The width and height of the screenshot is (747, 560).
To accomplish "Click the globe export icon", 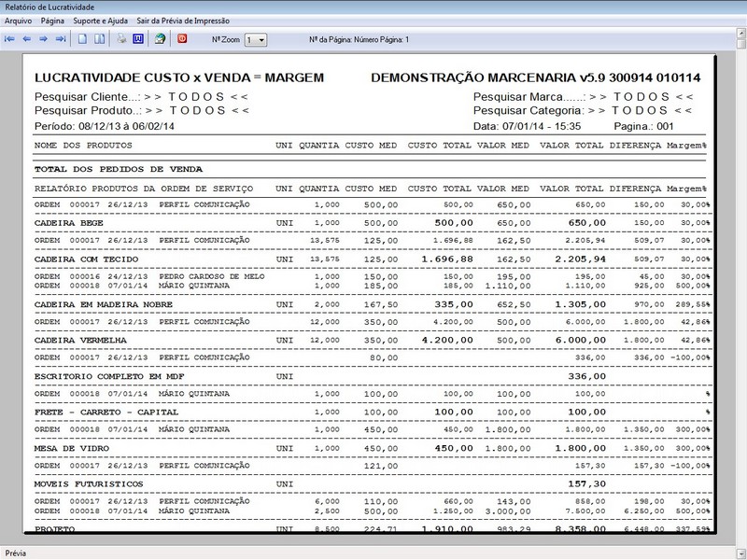I will point(159,39).
